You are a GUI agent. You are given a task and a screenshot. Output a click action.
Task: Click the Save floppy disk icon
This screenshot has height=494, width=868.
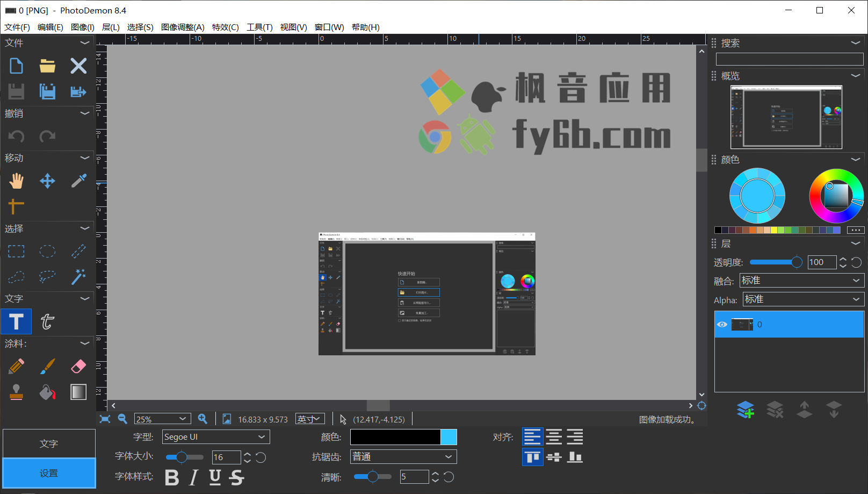click(x=16, y=91)
